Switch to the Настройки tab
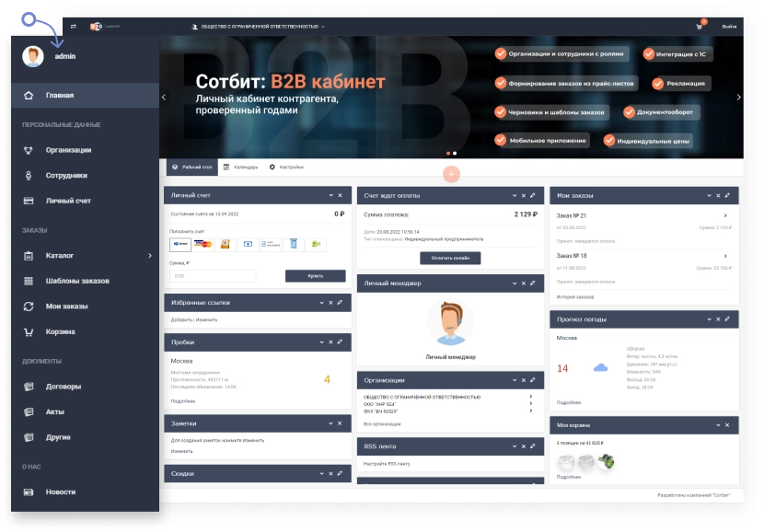 286,168
